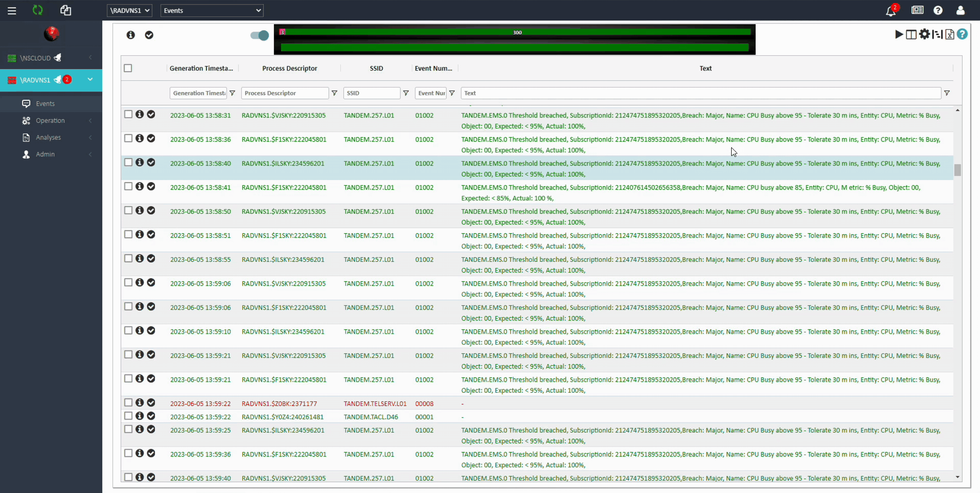980x493 pixels.
Task: Click the lower green progress bar
Action: tap(515, 48)
